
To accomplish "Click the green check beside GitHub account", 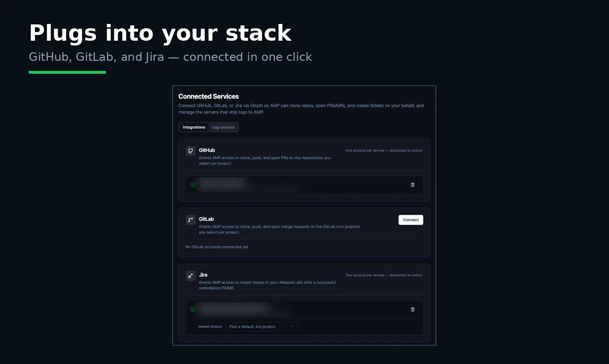I will (193, 185).
